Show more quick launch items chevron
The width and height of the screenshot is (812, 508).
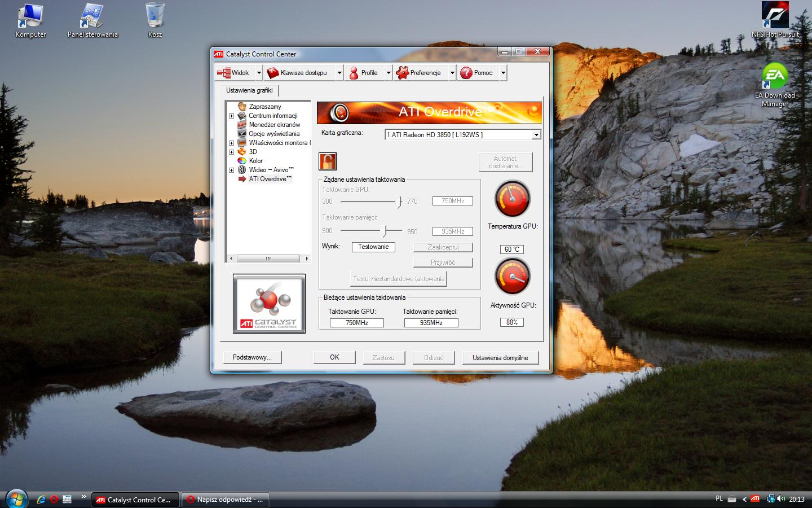(x=84, y=497)
